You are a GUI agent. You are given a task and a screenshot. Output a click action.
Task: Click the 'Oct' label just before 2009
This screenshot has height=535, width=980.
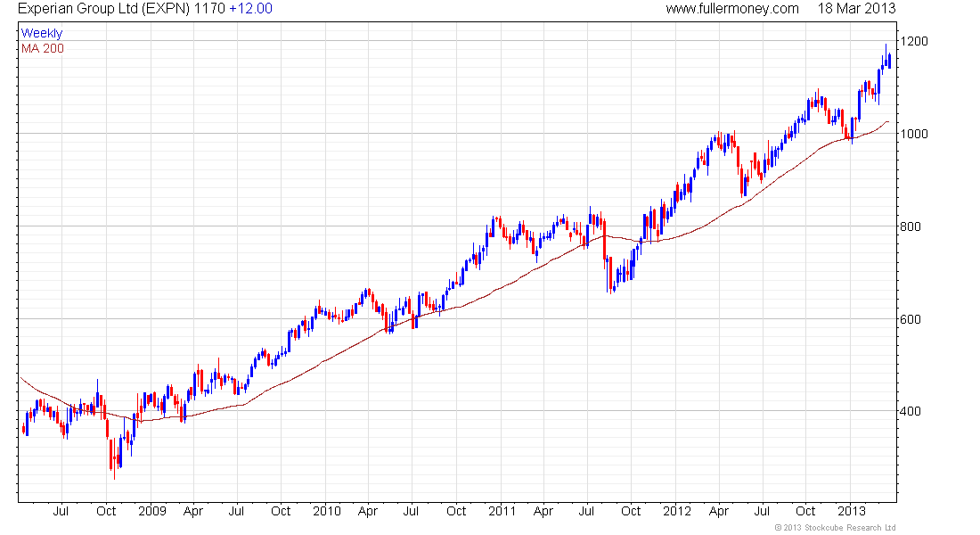point(106,511)
